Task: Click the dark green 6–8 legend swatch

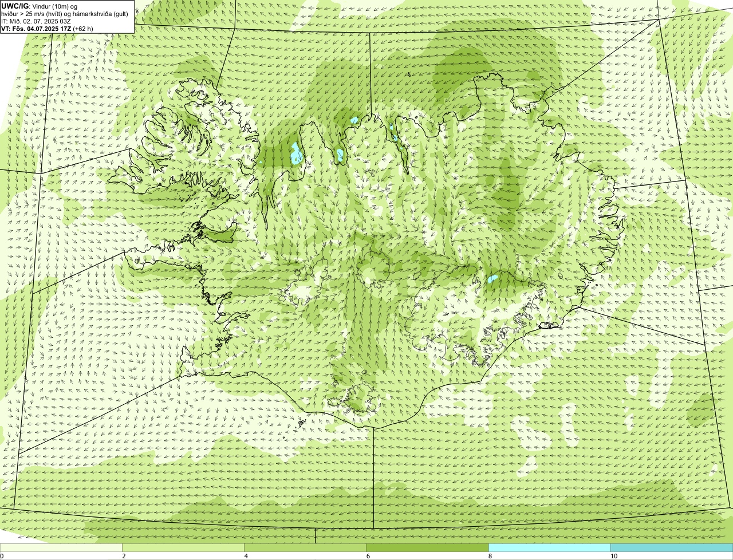Action: click(427, 547)
